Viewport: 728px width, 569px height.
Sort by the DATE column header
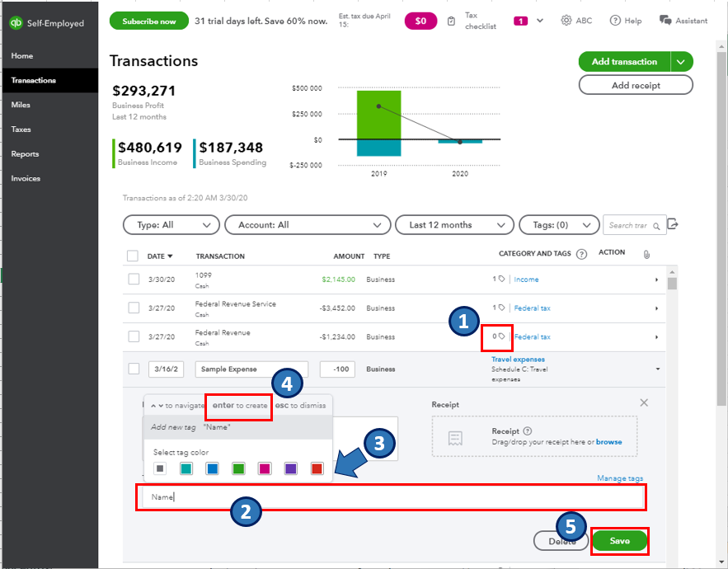[160, 256]
